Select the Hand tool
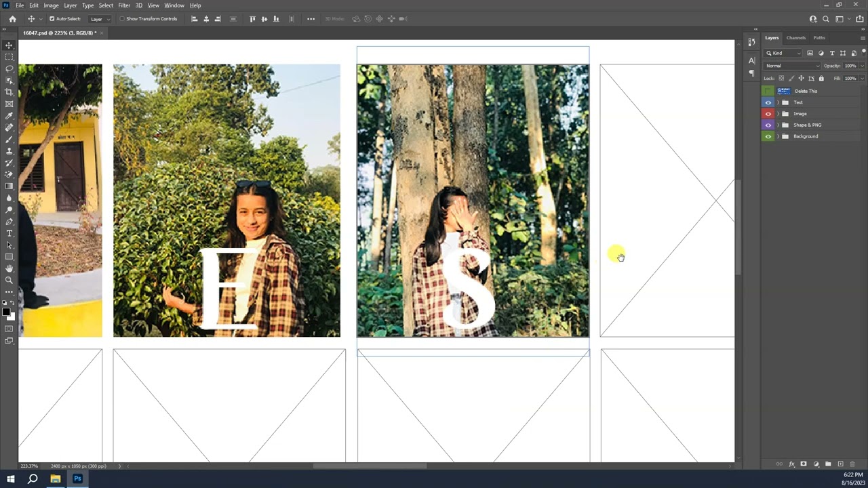The image size is (868, 488). point(9,268)
